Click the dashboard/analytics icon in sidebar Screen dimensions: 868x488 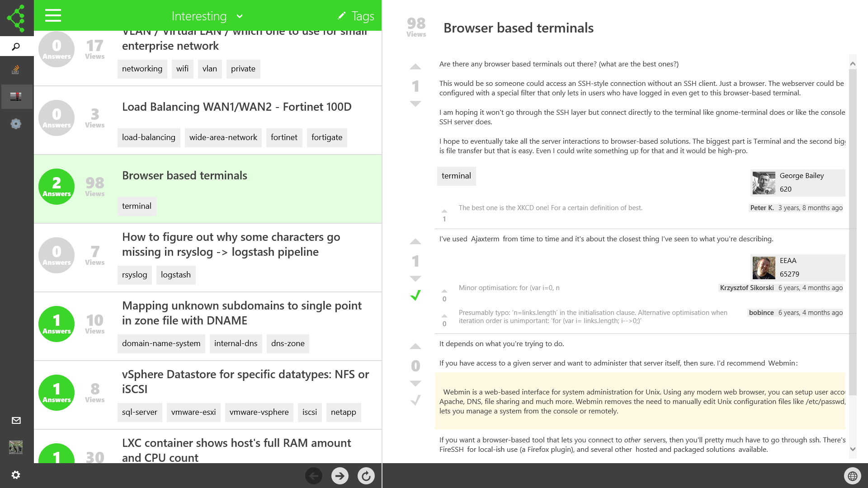[x=16, y=95]
